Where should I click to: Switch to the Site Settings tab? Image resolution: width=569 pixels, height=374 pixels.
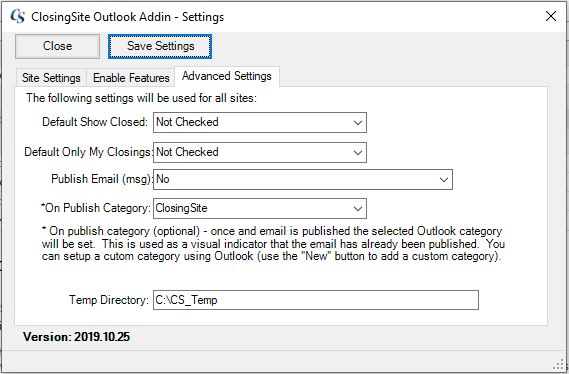[x=51, y=78]
